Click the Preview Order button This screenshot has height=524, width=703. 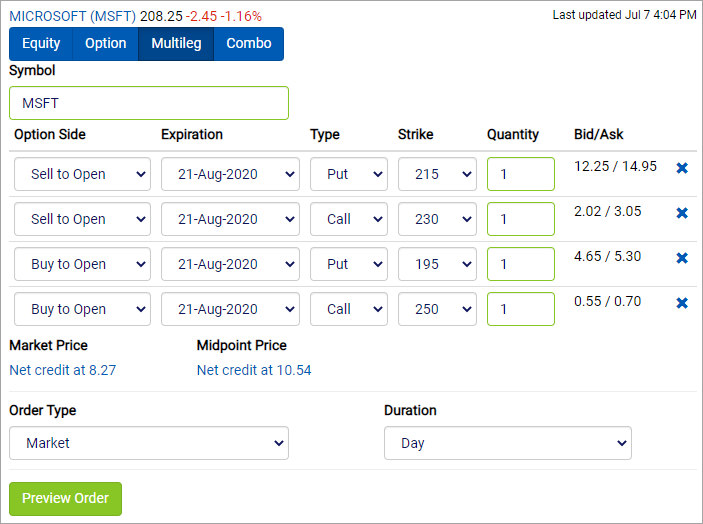tap(65, 498)
